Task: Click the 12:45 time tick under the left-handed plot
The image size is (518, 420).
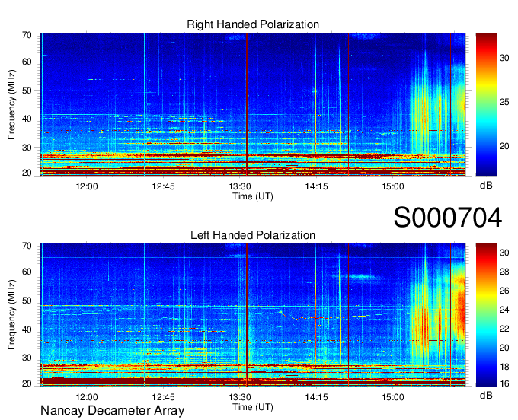Action: point(163,397)
